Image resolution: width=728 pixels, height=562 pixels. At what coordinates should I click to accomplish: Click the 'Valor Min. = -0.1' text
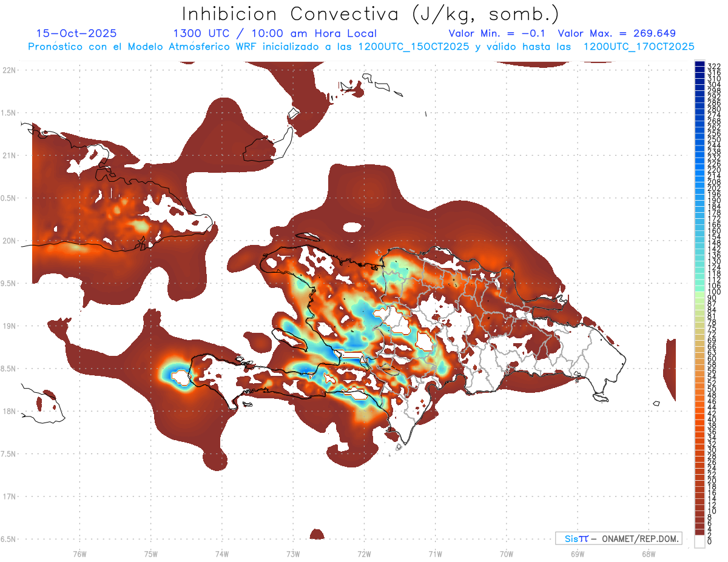click(497, 33)
